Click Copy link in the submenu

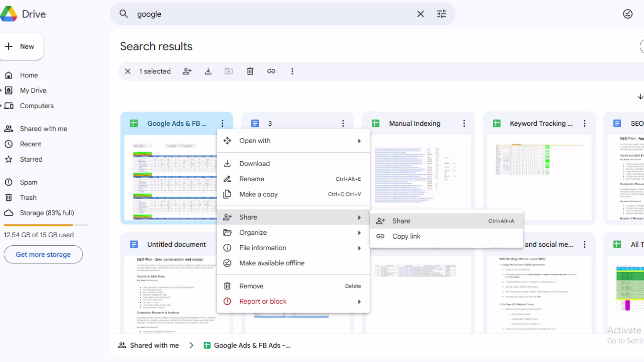pyautogui.click(x=446, y=236)
